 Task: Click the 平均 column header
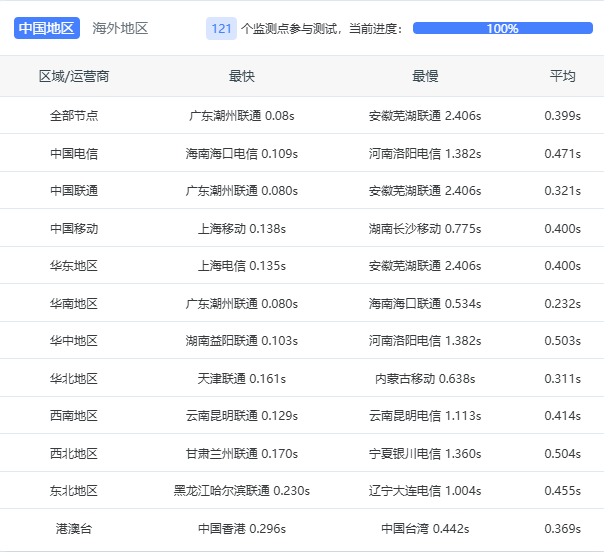pos(562,76)
